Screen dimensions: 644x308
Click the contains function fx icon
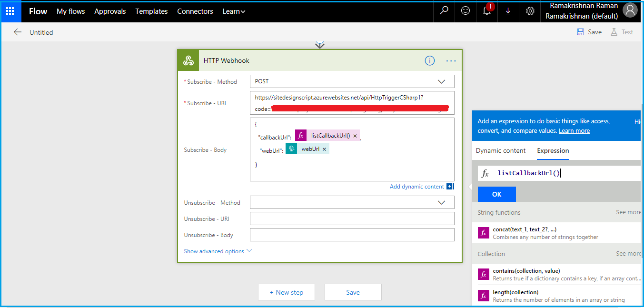(484, 274)
